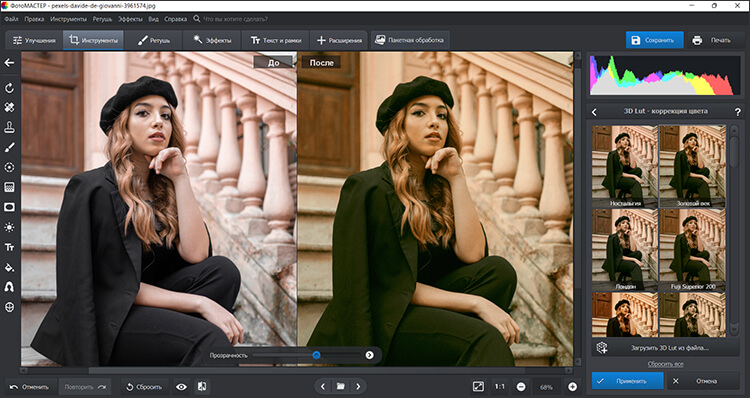Click the Сохранить save button

654,41
